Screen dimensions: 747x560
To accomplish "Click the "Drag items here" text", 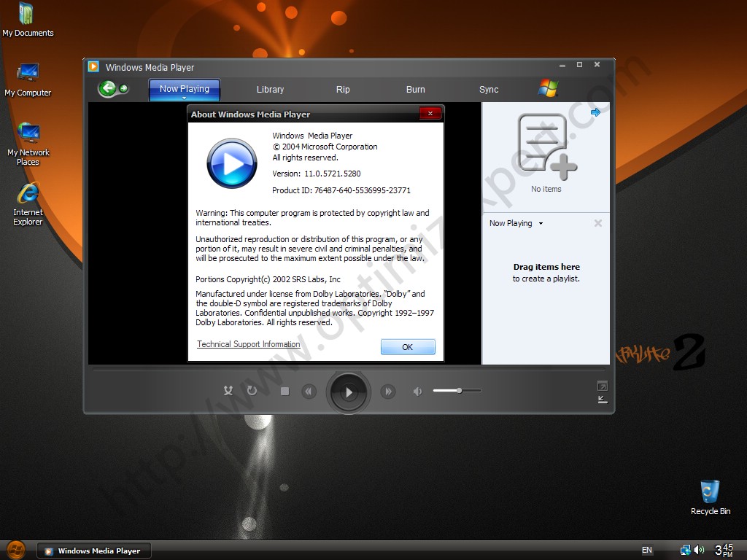I will click(x=546, y=267).
